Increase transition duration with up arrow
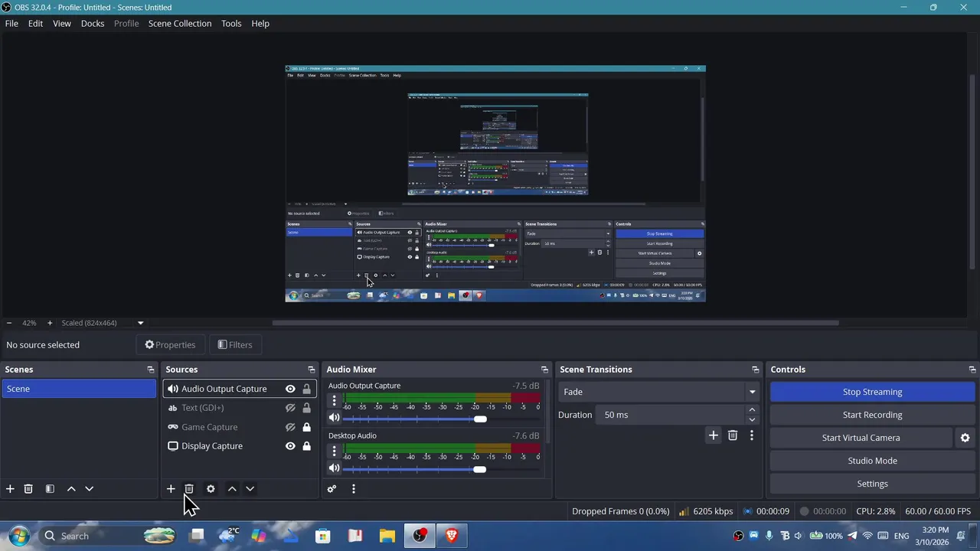980x551 pixels. tap(752, 410)
